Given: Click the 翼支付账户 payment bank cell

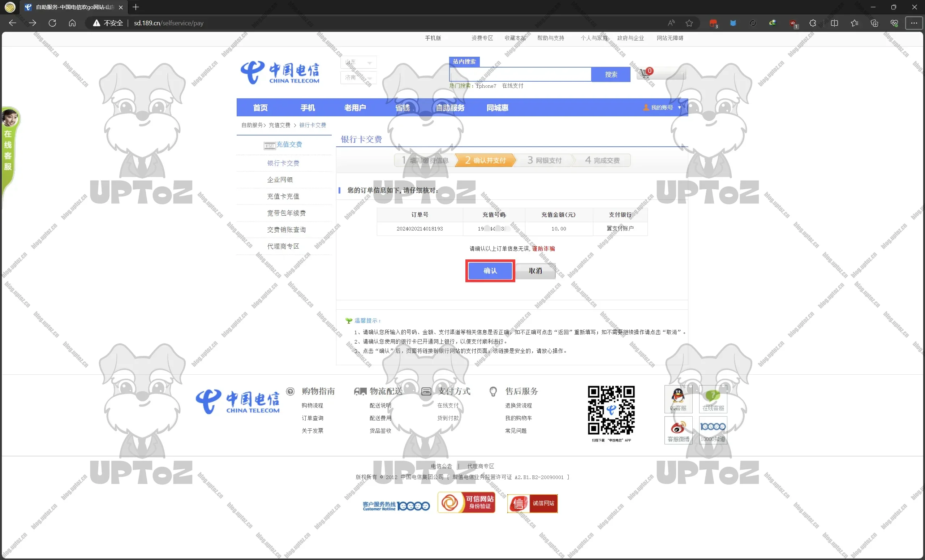Looking at the screenshot, I should coord(620,229).
